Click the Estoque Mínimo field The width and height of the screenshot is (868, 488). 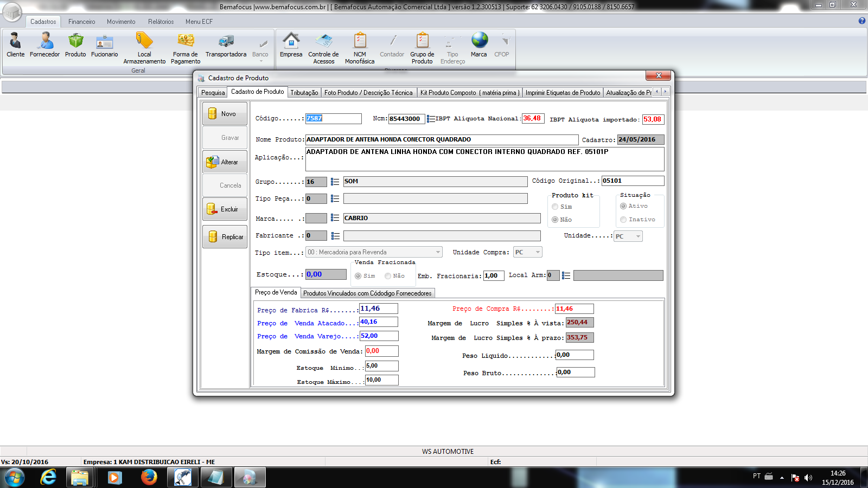click(x=381, y=366)
